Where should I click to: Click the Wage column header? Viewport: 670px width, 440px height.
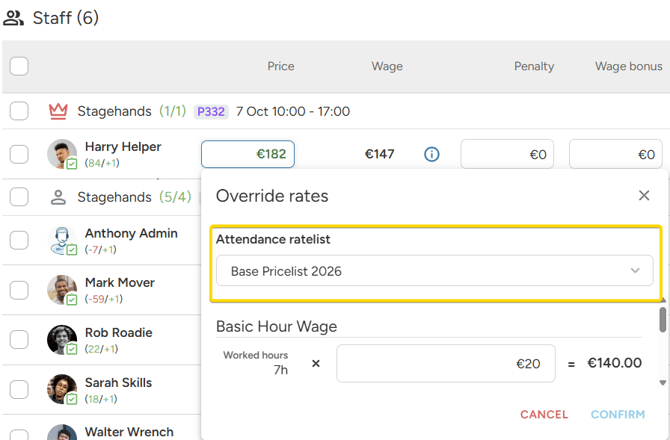[x=387, y=66]
